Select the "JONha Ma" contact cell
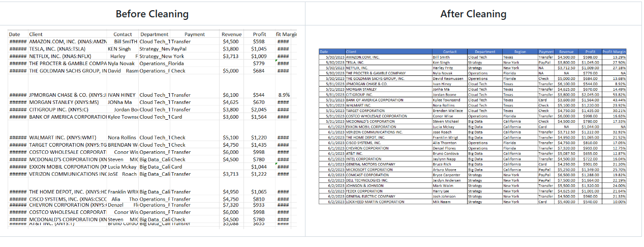 coord(119,102)
